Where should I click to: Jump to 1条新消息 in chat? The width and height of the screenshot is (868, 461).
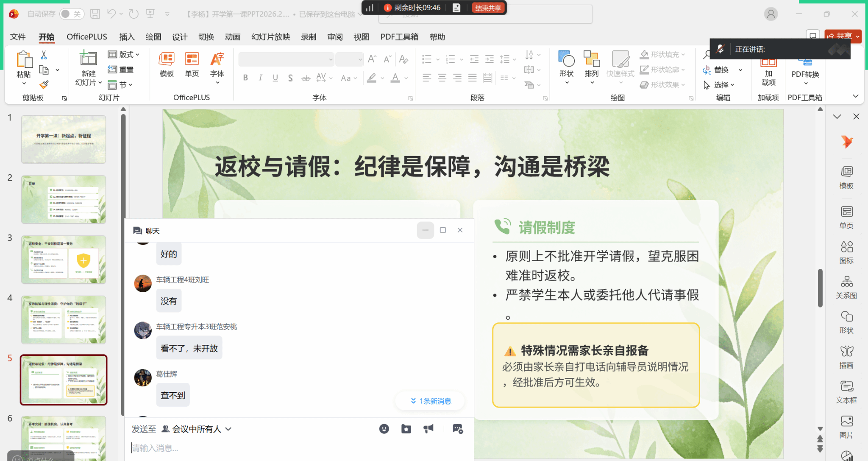[x=431, y=401]
